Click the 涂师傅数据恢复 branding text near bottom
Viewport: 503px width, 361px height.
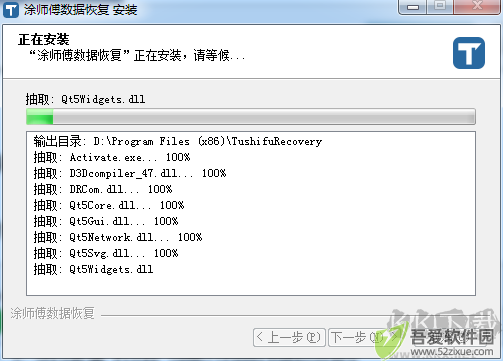pos(52,314)
